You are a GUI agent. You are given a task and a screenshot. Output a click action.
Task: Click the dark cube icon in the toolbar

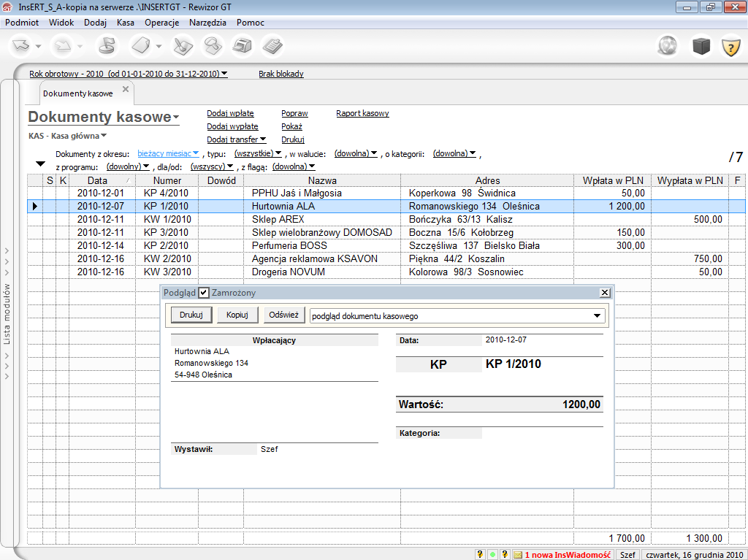pyautogui.click(x=701, y=47)
